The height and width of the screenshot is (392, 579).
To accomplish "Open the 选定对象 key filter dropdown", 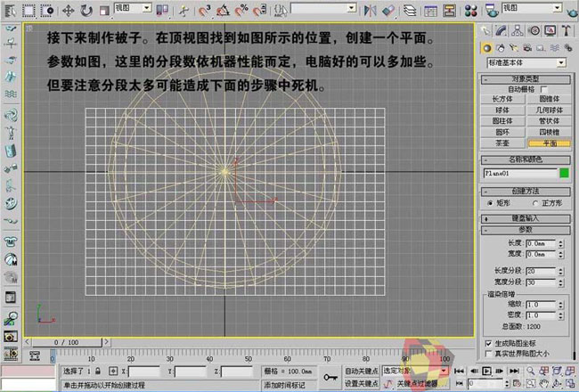I will (x=416, y=371).
